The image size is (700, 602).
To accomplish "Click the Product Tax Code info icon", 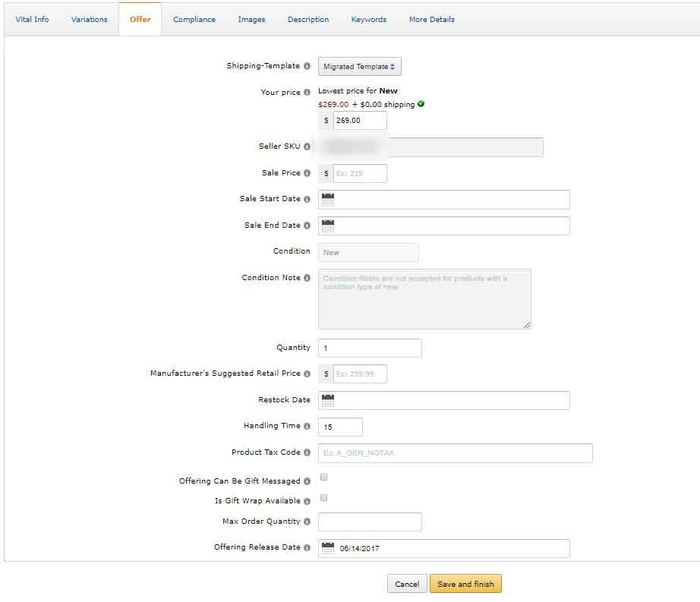I will pyautogui.click(x=307, y=453).
